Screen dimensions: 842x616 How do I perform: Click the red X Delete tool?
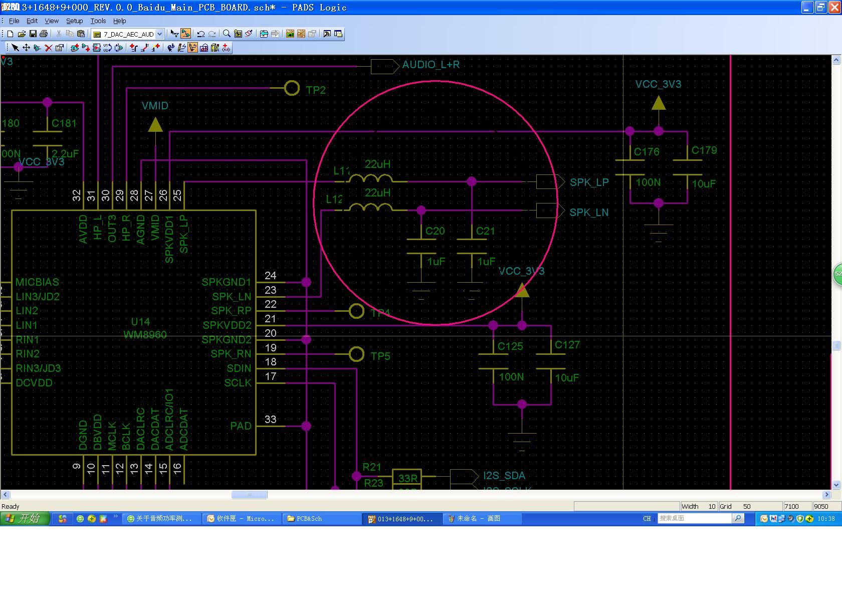tap(48, 48)
